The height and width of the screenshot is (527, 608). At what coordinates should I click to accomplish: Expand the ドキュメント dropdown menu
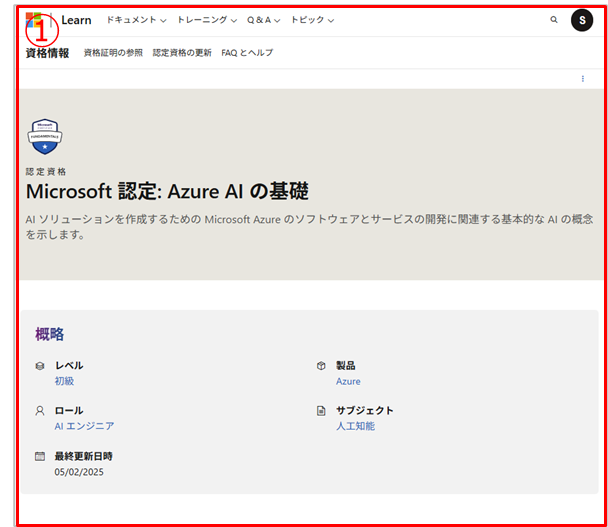coord(136,20)
